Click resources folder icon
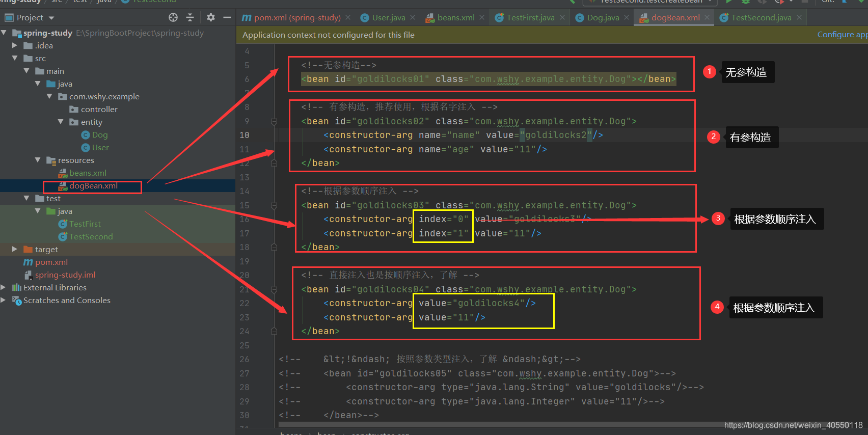Viewport: 868px width, 435px height. point(51,160)
